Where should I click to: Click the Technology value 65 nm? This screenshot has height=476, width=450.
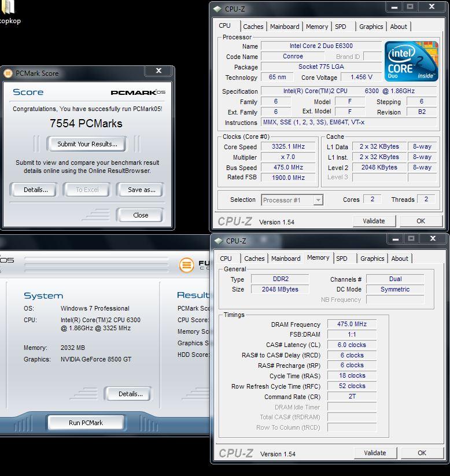(277, 77)
